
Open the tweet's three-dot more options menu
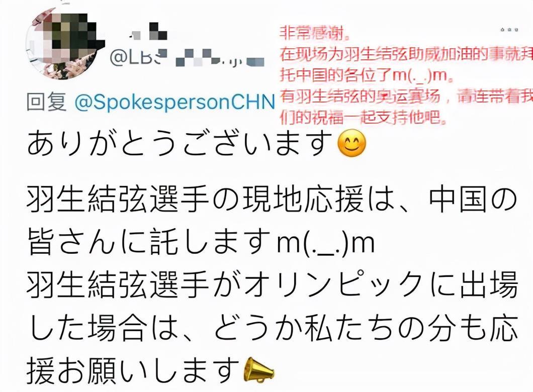click(509, 30)
